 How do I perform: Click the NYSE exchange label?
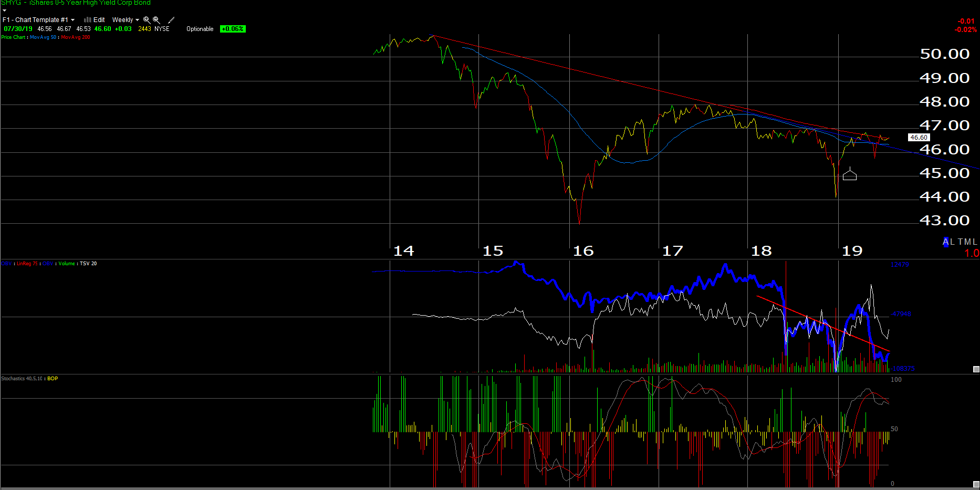pyautogui.click(x=162, y=29)
